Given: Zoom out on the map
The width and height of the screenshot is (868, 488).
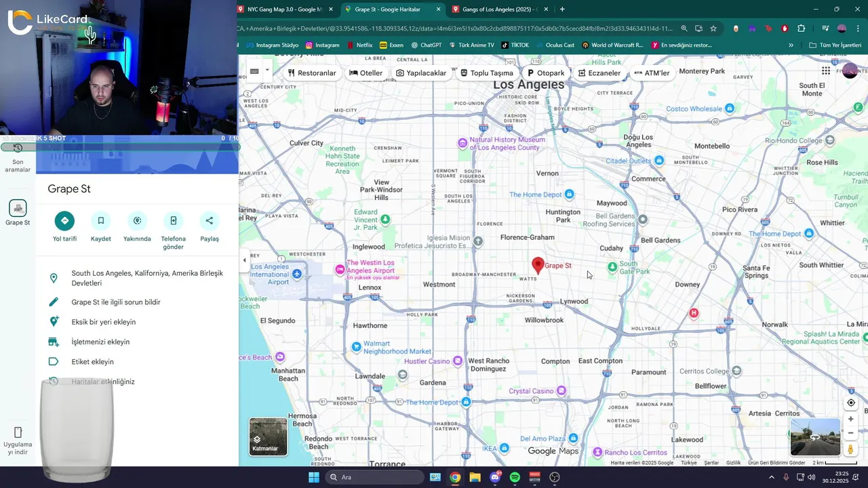Looking at the screenshot, I should click(850, 432).
